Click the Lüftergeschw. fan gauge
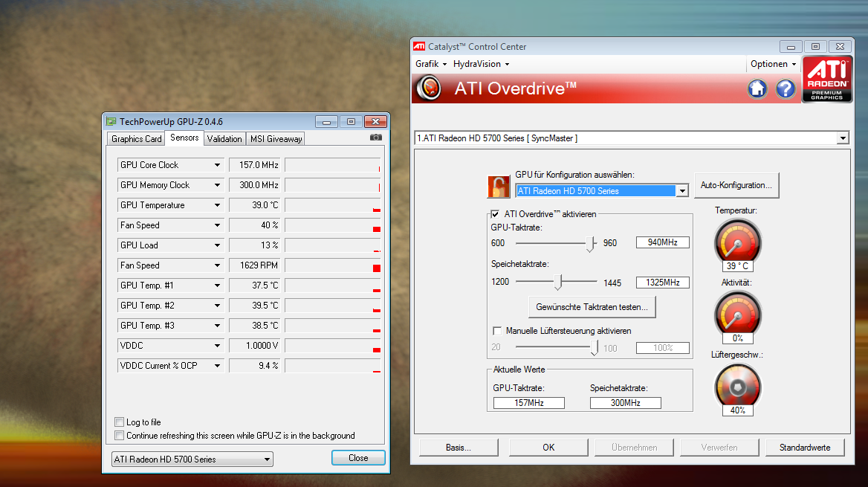The image size is (868, 487). 737,386
